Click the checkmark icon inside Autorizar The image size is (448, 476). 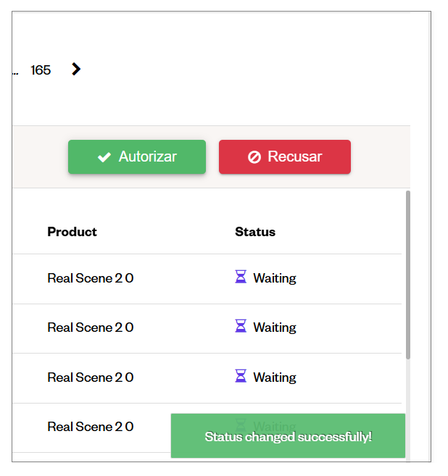coord(104,157)
